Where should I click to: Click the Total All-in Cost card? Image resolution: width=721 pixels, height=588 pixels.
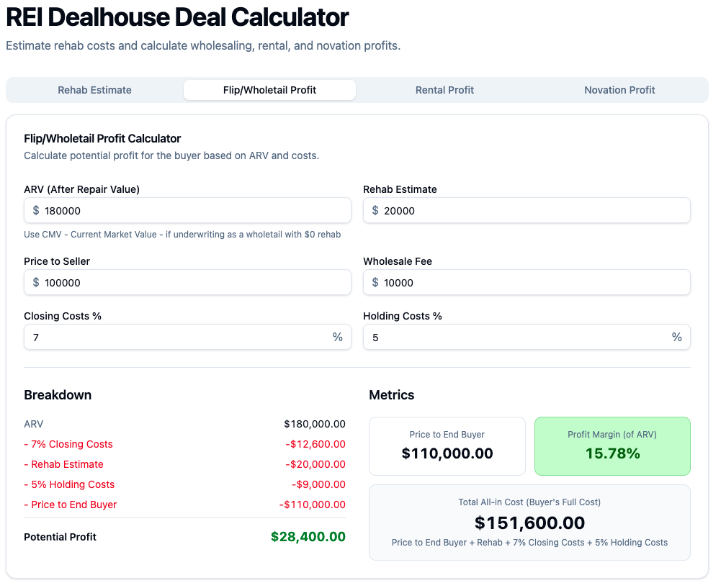click(x=529, y=523)
